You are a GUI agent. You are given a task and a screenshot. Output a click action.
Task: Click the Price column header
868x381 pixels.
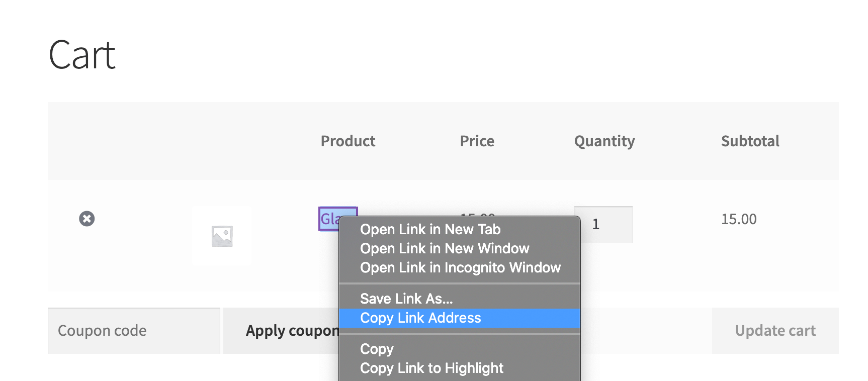477,141
